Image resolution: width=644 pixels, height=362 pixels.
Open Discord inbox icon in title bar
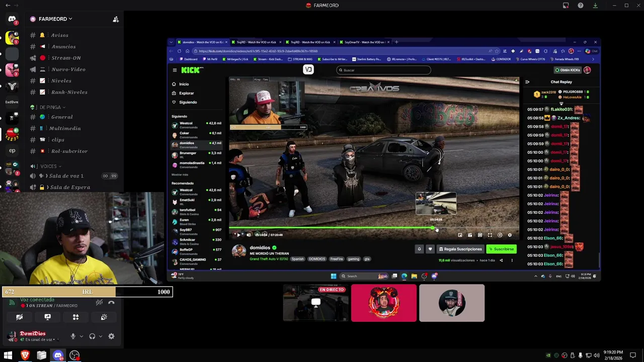(x=566, y=6)
